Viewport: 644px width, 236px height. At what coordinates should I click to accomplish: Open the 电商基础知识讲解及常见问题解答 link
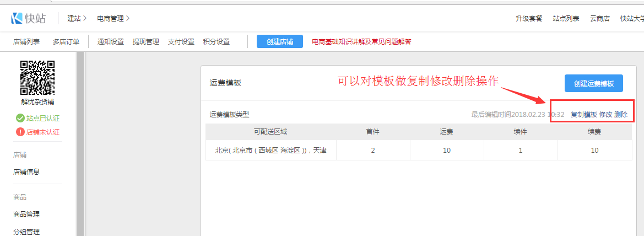361,41
